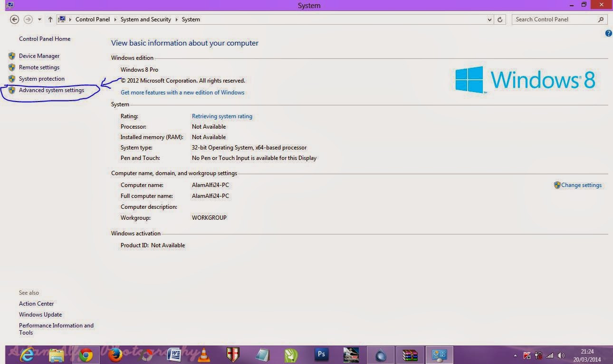Click the '32-bit Operating System, x64-based processor' text

[x=249, y=148]
